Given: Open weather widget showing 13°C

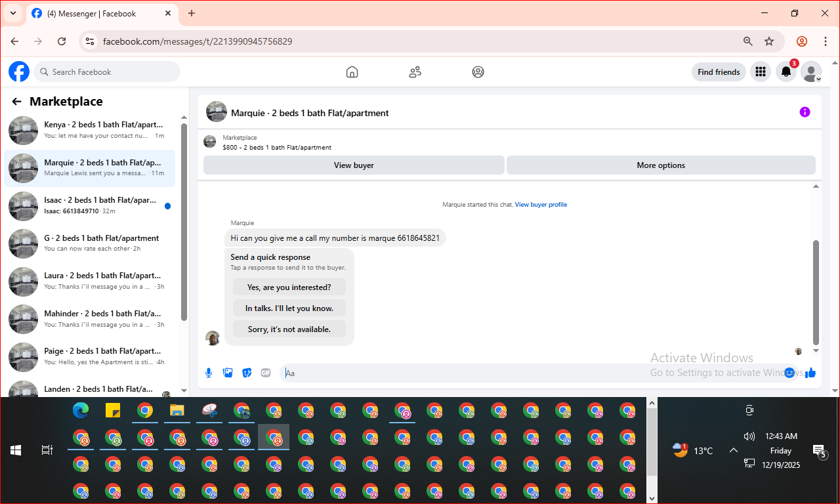Looking at the screenshot, I should pyautogui.click(x=693, y=450).
